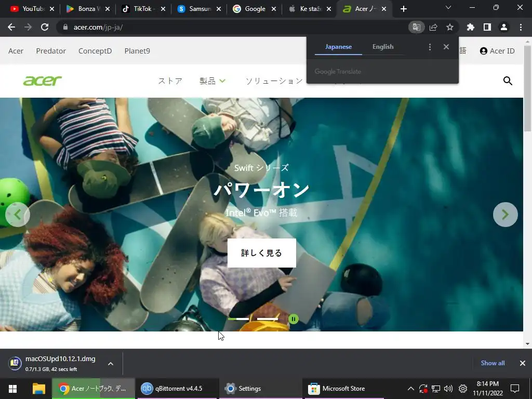Click the address bar showing acer.com/jp-ja/
This screenshot has height=399, width=532.
(234, 27)
